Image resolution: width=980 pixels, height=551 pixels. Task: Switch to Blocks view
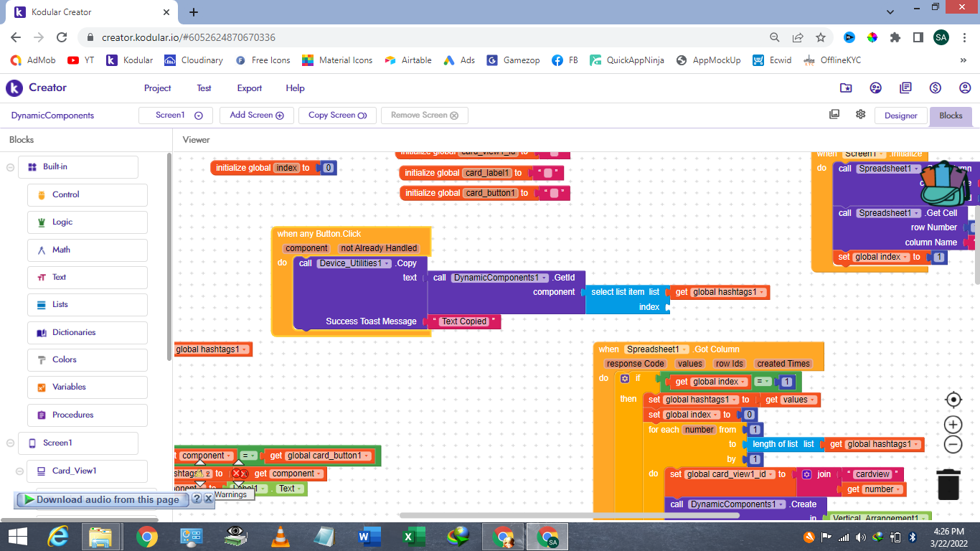[x=951, y=116]
